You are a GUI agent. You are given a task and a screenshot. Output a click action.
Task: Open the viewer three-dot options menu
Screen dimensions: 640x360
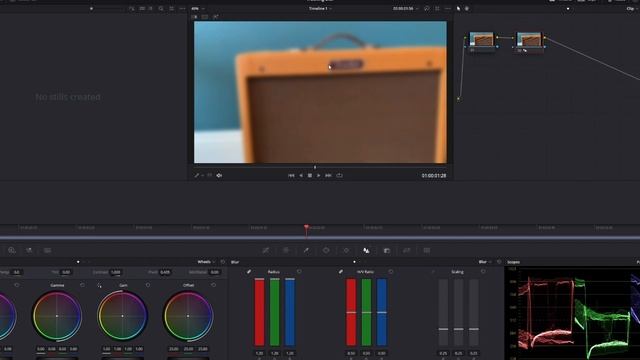coord(447,8)
